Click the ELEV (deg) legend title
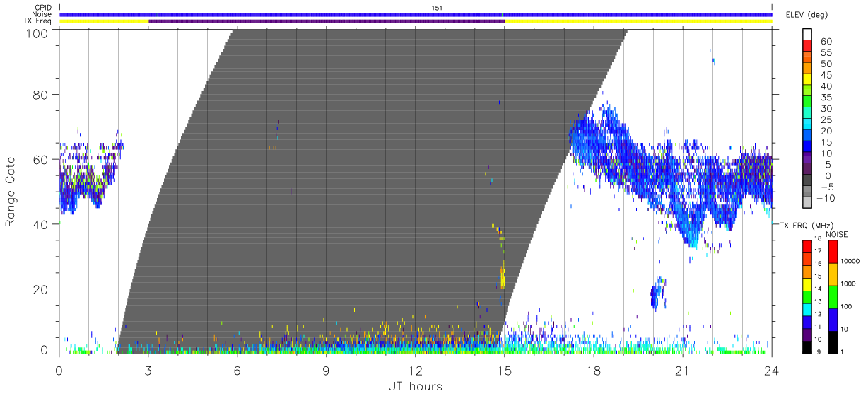868x401 pixels. click(807, 14)
